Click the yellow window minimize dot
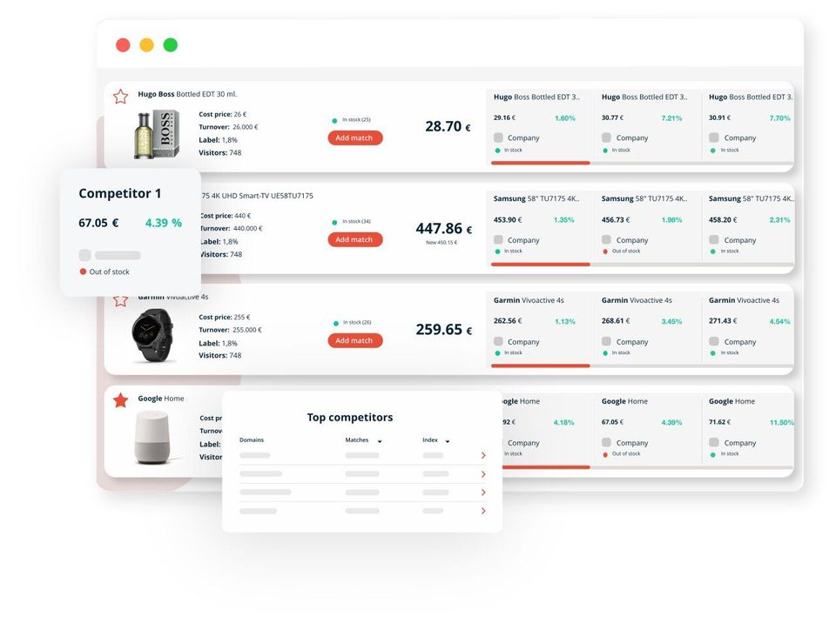The width and height of the screenshot is (836, 644). tap(146, 45)
